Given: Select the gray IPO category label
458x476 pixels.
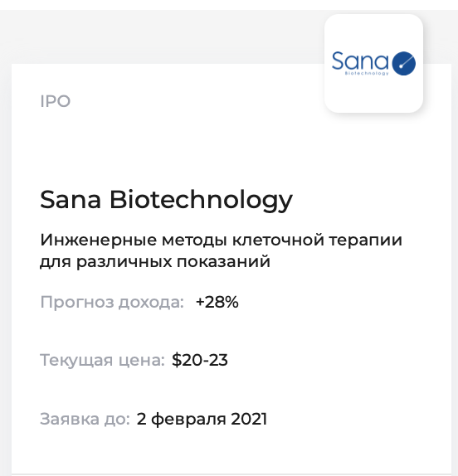Looking at the screenshot, I should tap(56, 101).
